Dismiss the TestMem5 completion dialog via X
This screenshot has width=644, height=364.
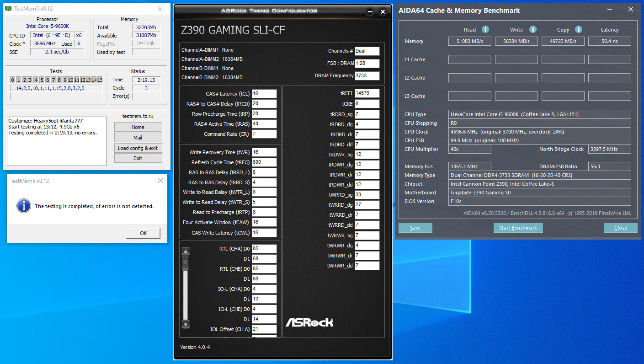pyautogui.click(x=160, y=181)
